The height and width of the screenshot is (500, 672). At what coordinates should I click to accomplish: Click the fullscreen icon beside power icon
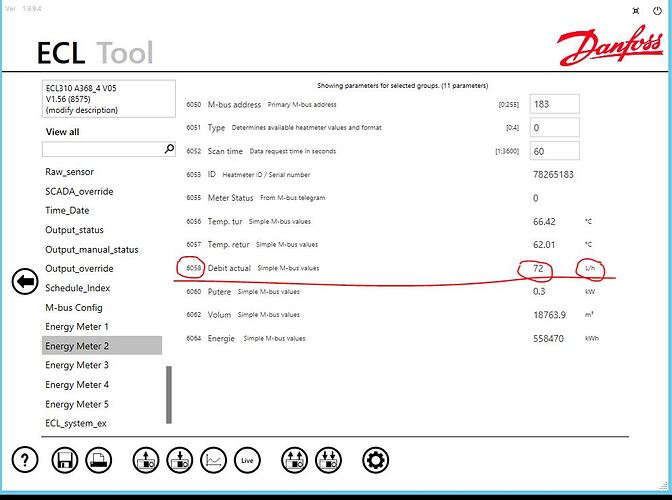click(x=636, y=11)
